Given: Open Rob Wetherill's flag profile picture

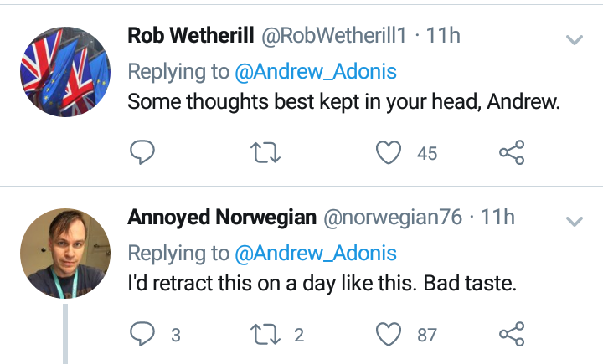Looking at the screenshot, I should click(65, 72).
